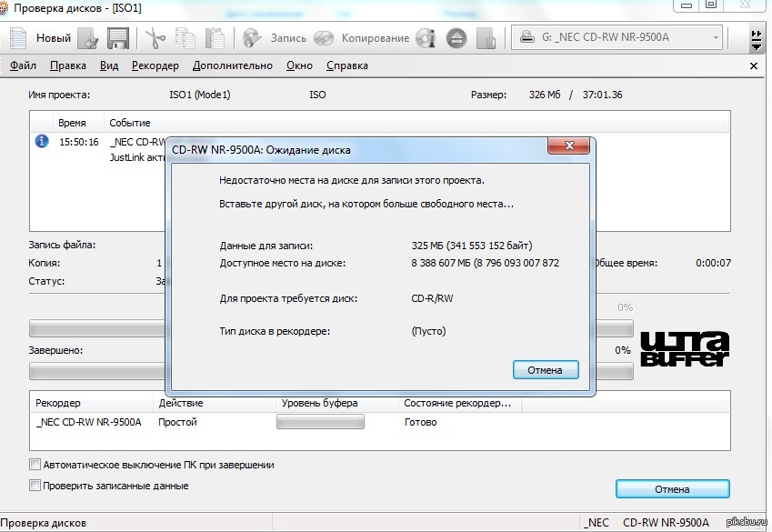Tick the Проверить записанные данные checkbox

click(35, 486)
